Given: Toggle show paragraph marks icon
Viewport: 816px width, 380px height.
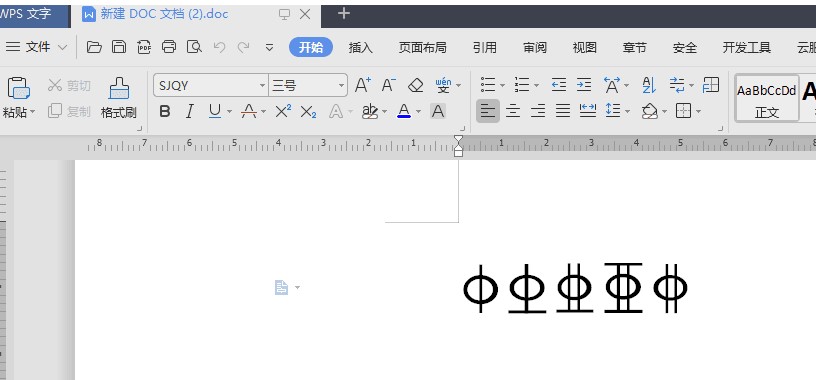Looking at the screenshot, I should pyautogui.click(x=677, y=84).
